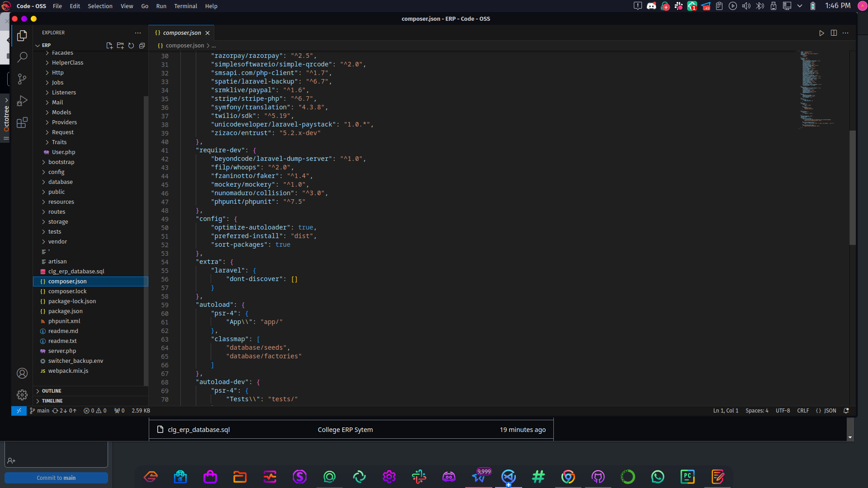Split the editor to the right
Image resolution: width=868 pixels, height=488 pixels.
pyautogui.click(x=834, y=33)
